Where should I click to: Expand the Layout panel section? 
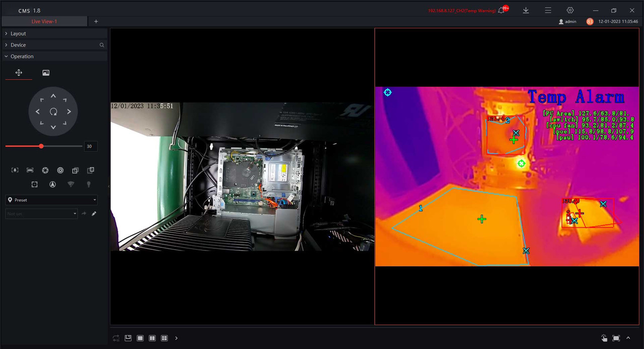point(18,33)
